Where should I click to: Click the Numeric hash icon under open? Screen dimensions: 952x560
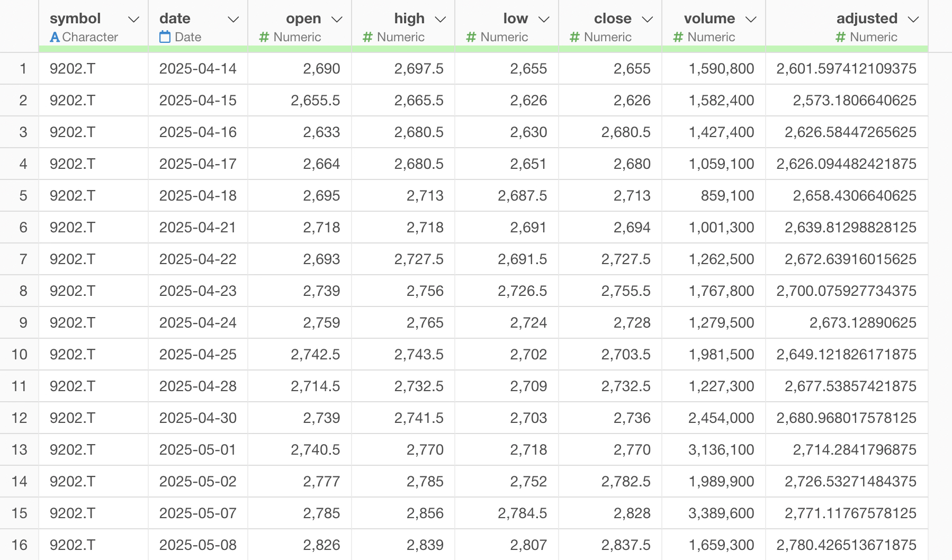point(264,37)
